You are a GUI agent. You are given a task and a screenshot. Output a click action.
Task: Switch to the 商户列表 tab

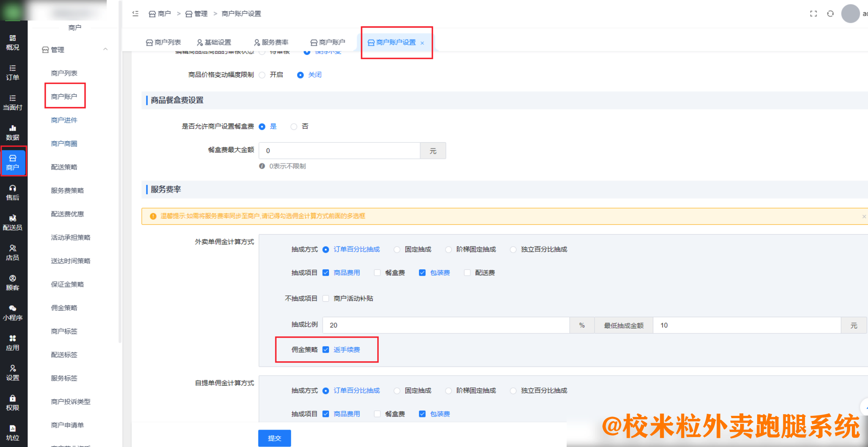(164, 42)
